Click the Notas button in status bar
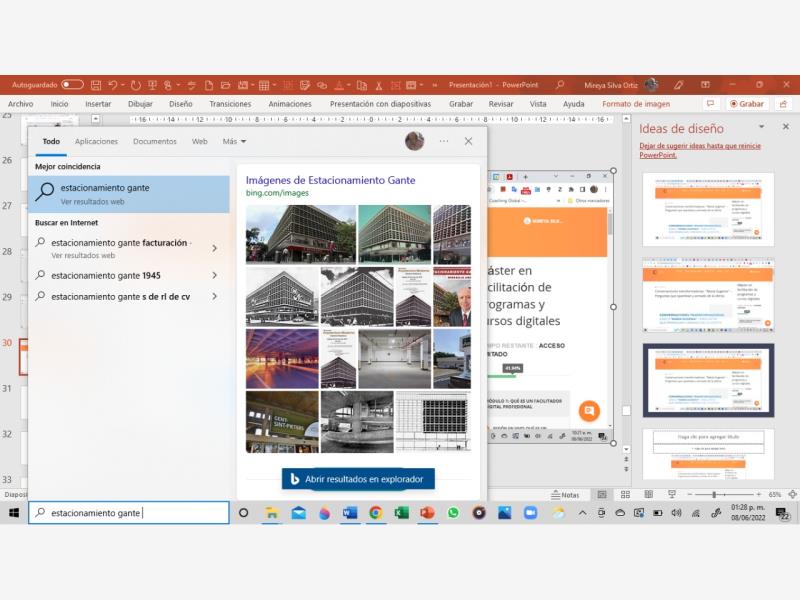Image resolution: width=800 pixels, height=600 pixels. [565, 494]
